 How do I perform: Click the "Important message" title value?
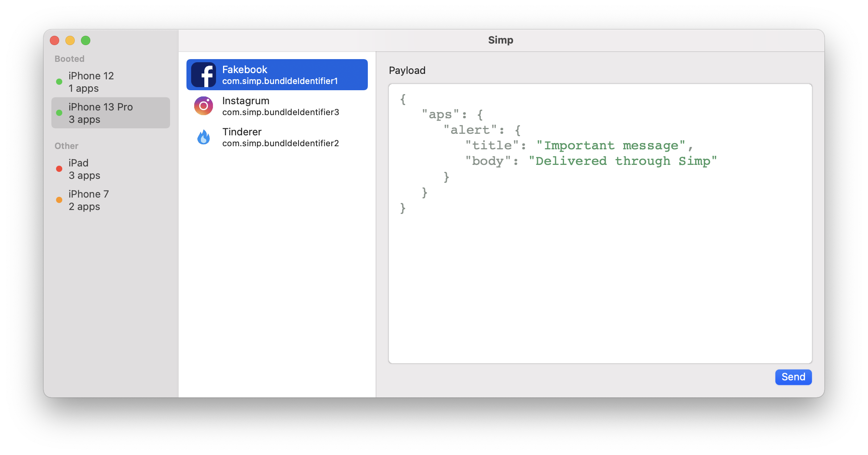[x=610, y=145]
